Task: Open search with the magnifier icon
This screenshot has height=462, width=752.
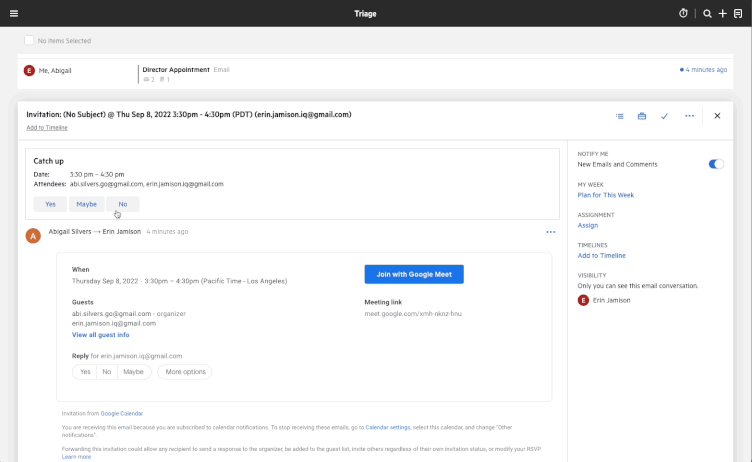Action: 708,13
